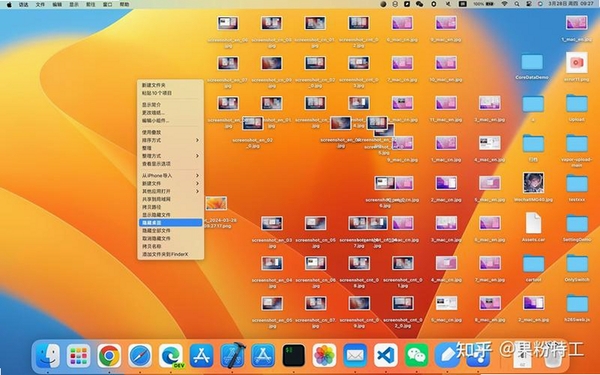Choose 隐藏全部文件 in context menu
Viewport: 600px width, 375px height.
tap(171, 231)
